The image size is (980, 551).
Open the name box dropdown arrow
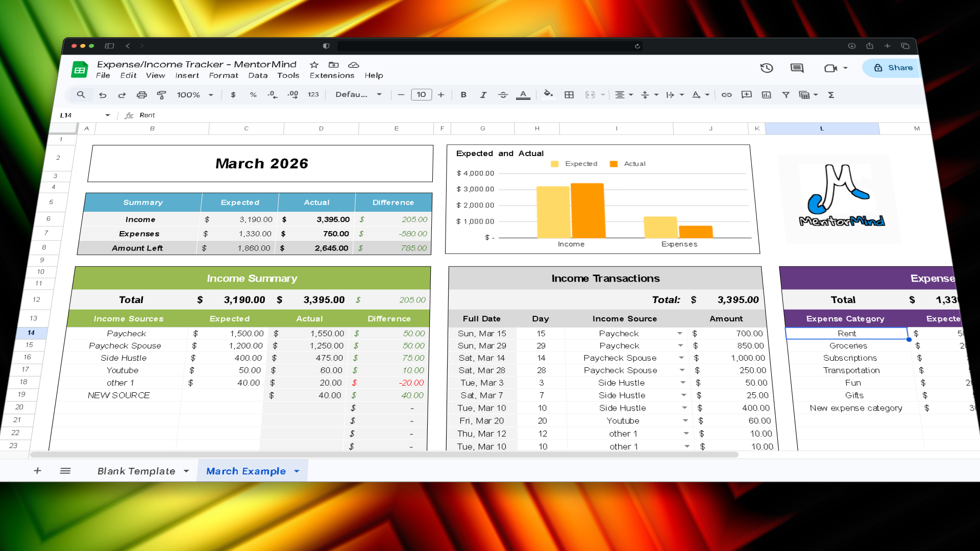coord(108,115)
